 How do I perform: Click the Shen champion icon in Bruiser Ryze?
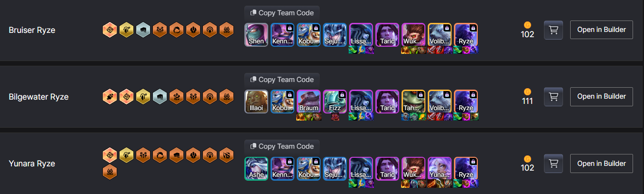(x=256, y=35)
